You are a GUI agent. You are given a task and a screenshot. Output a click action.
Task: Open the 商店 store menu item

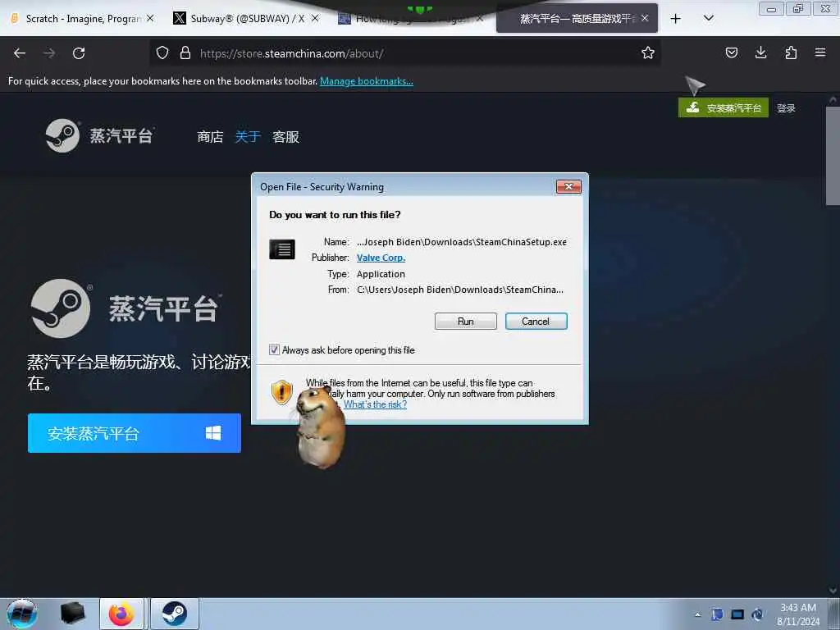coord(210,137)
